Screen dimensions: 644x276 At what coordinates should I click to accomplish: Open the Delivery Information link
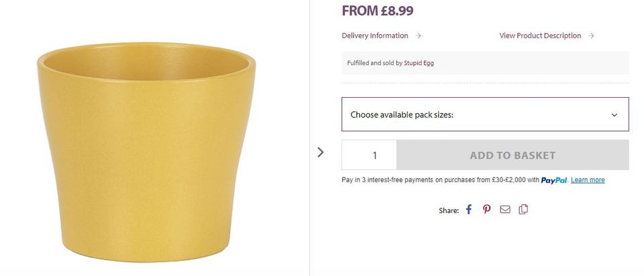pyautogui.click(x=375, y=36)
